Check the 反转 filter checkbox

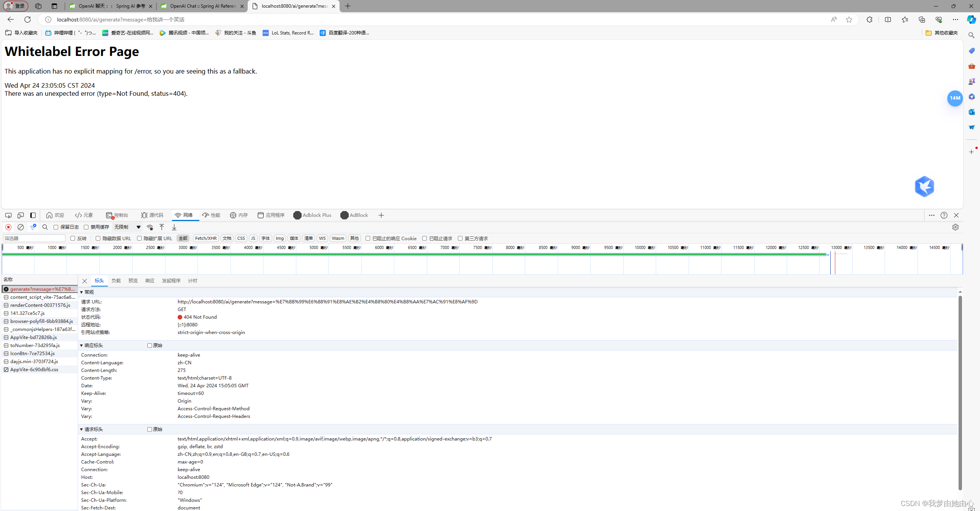tap(73, 238)
